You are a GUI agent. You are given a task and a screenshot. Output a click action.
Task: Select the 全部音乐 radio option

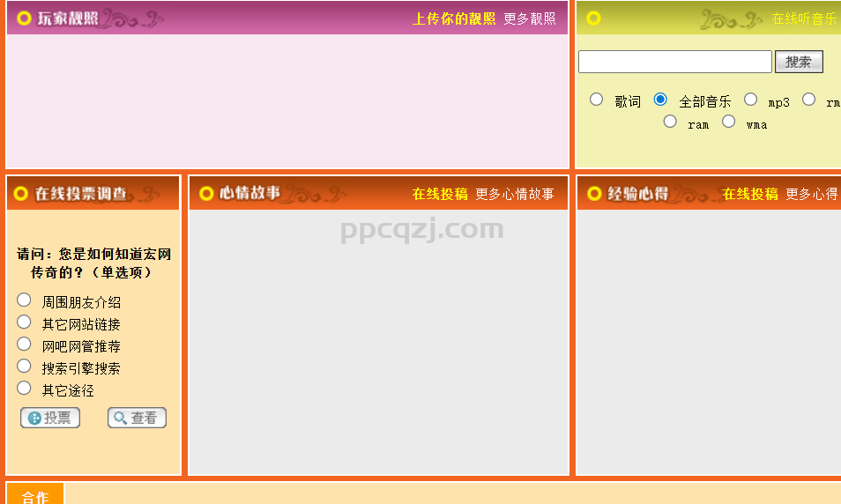click(660, 100)
